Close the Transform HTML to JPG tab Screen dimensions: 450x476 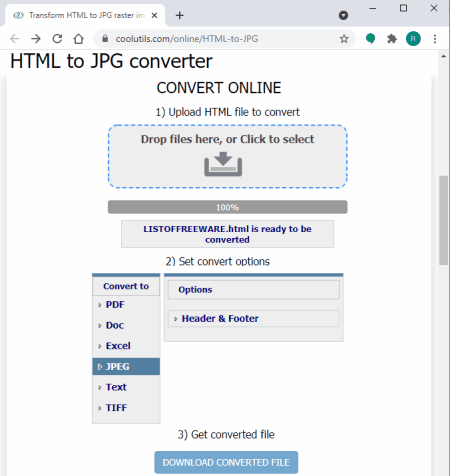(154, 15)
